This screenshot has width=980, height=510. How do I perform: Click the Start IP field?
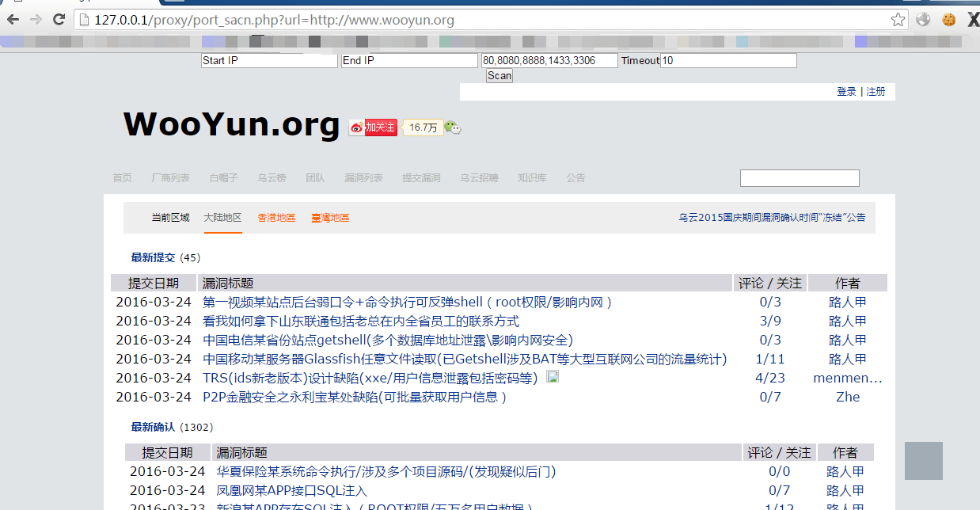pyautogui.click(x=270, y=61)
